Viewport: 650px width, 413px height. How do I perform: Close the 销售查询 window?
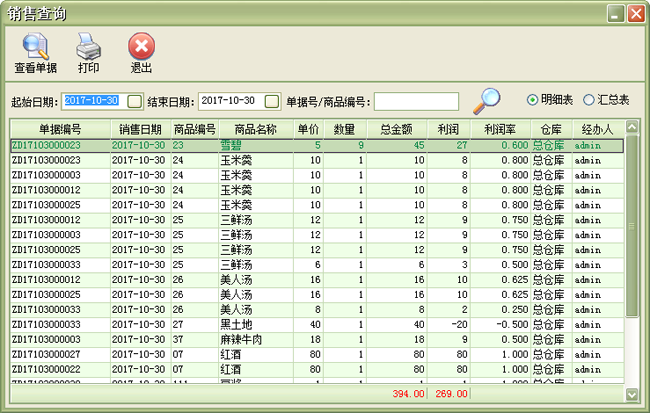(634, 13)
